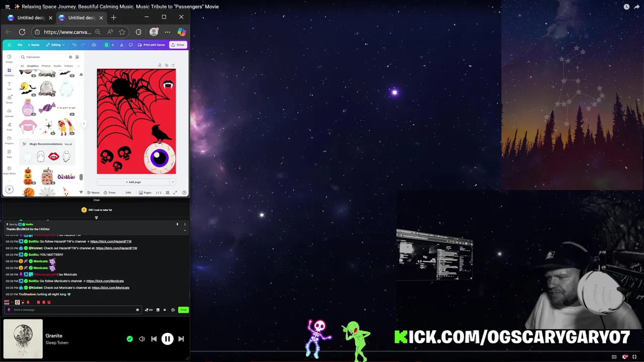Open the Tools panel in Canva sidebar
This screenshot has height=362, width=644.
pos(9,126)
